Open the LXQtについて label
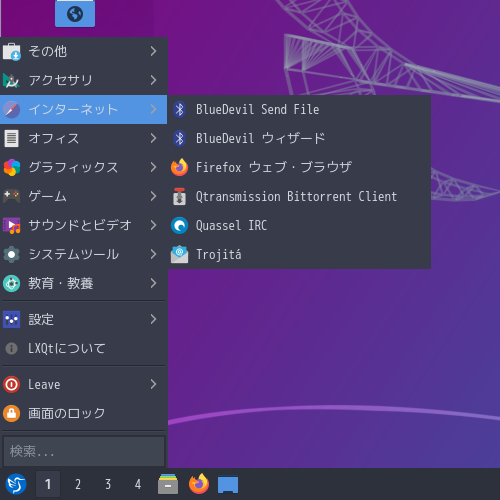Image resolution: width=500 pixels, height=500 pixels. [67, 349]
